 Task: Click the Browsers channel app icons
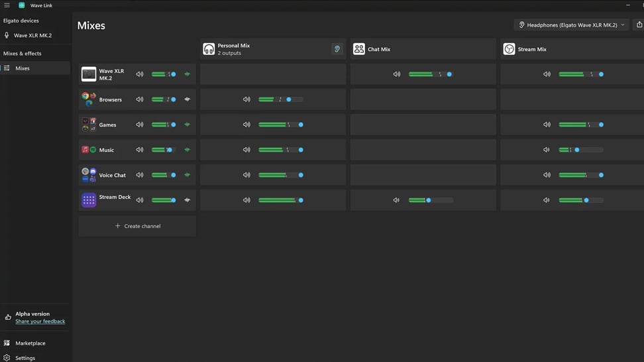point(89,99)
